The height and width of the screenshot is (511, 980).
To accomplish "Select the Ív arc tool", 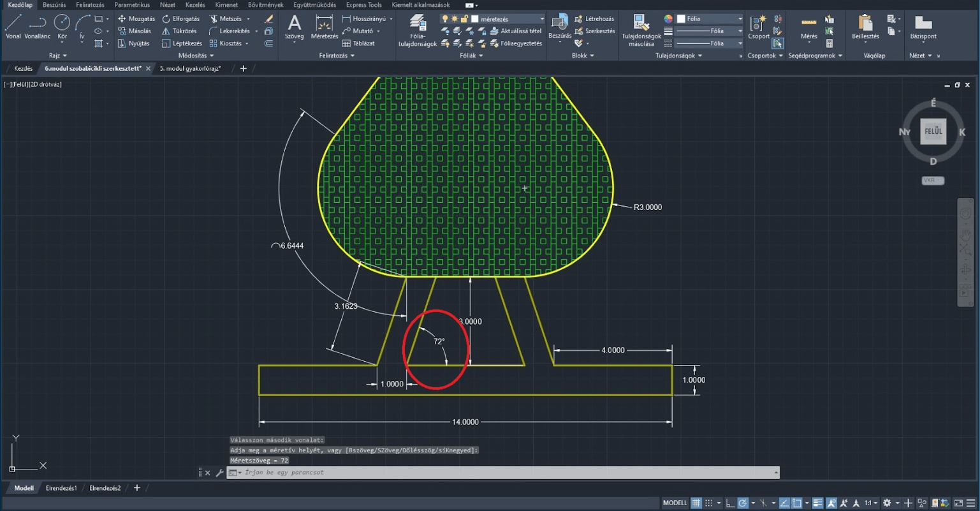I will (82, 27).
